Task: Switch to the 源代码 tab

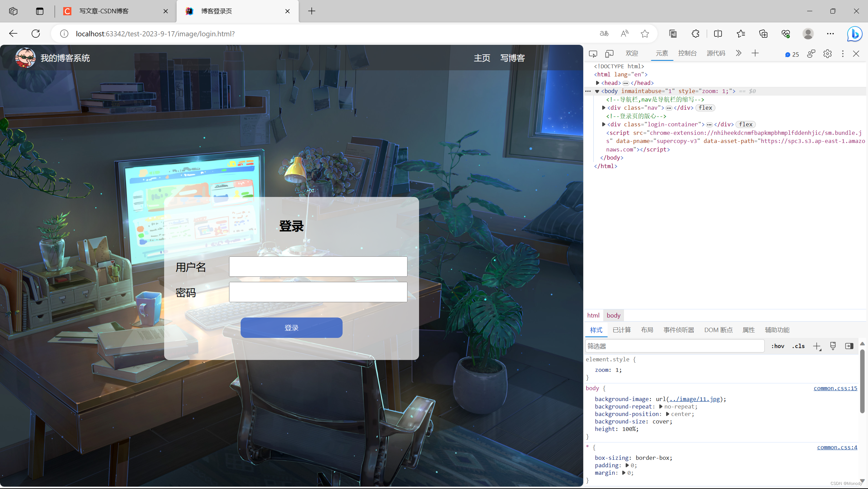Action: [716, 53]
